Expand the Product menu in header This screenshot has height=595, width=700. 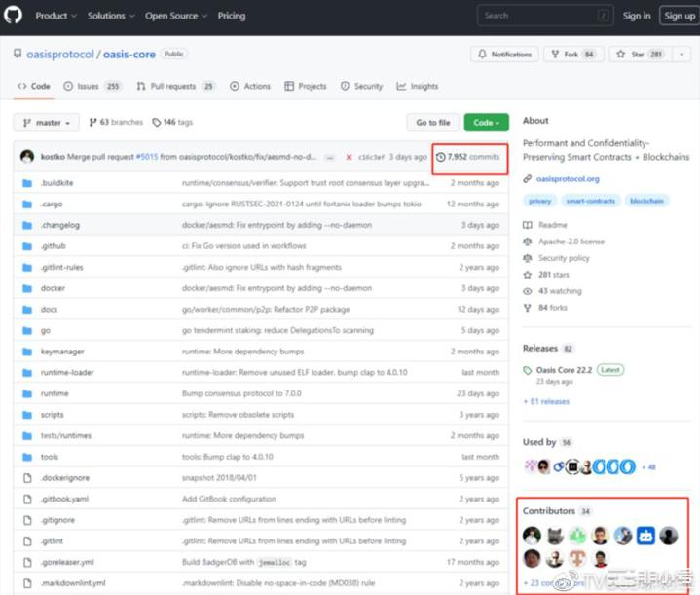click(55, 16)
